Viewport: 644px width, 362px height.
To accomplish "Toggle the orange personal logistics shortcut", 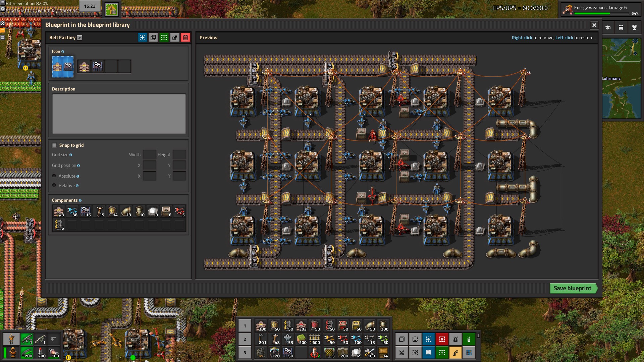I will tap(455, 353).
